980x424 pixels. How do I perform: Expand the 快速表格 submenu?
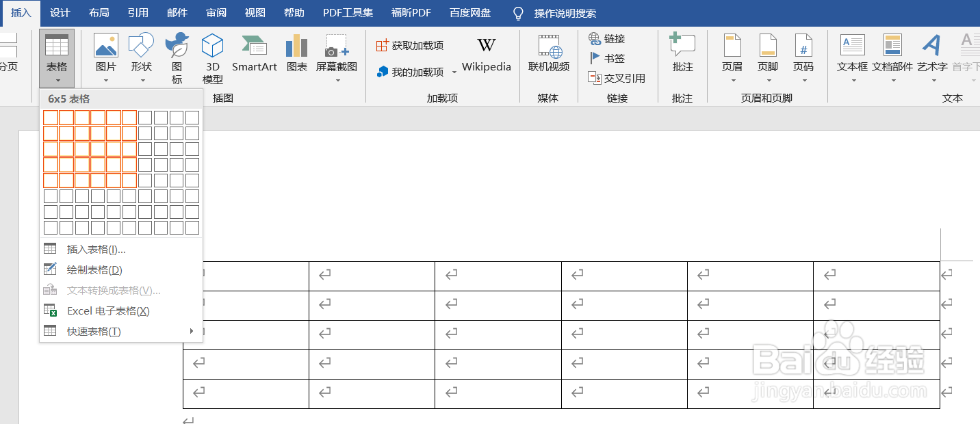tap(92, 331)
